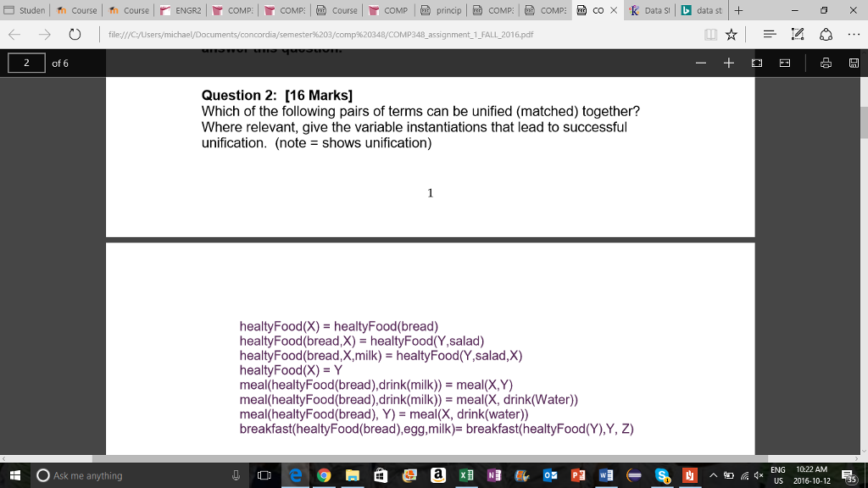The width and height of the screenshot is (868, 488).
Task: Open Amazon app from taskbar
Action: tap(438, 475)
